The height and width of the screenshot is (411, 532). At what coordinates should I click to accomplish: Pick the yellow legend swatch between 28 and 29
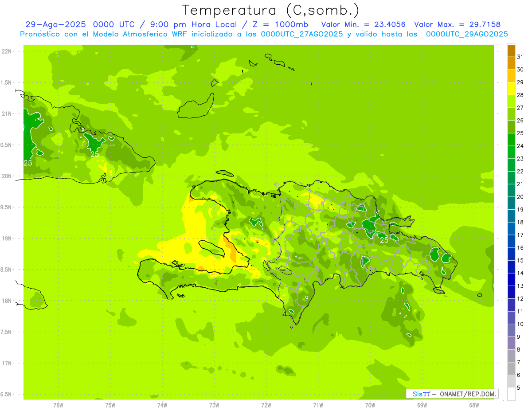pyautogui.click(x=511, y=89)
